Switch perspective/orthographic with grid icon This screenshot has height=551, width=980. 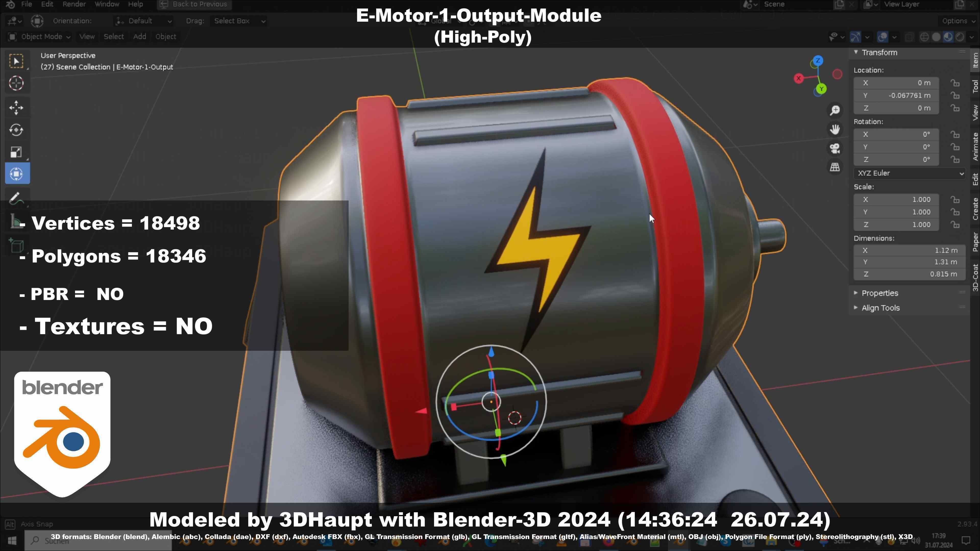click(835, 167)
